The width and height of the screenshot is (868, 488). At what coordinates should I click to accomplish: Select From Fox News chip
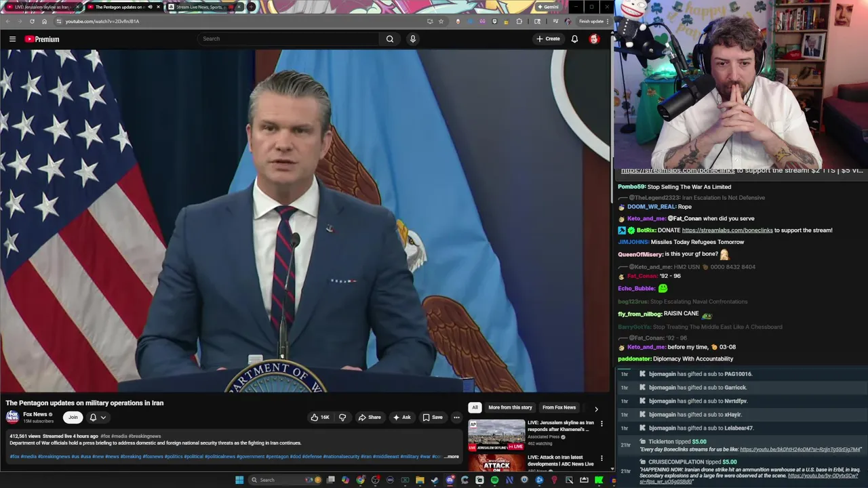click(559, 407)
